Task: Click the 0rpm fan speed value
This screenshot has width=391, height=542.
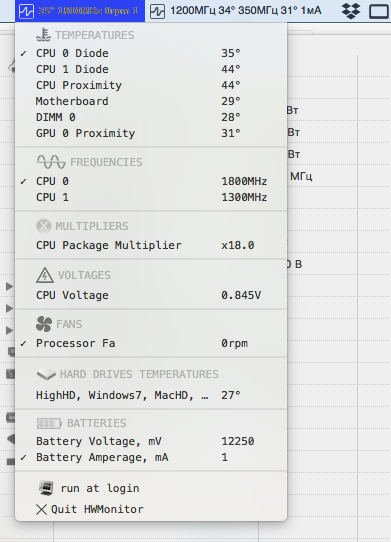Action: point(235,343)
